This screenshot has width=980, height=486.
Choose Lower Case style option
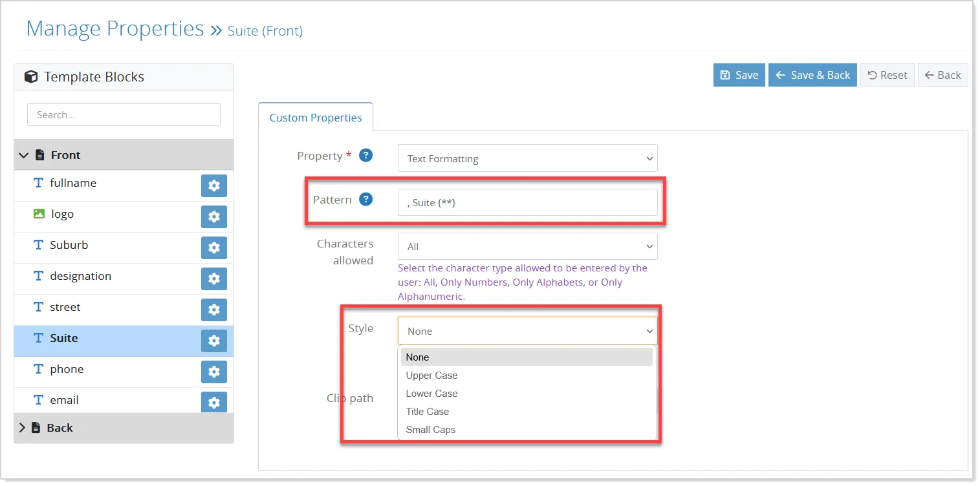point(527,394)
